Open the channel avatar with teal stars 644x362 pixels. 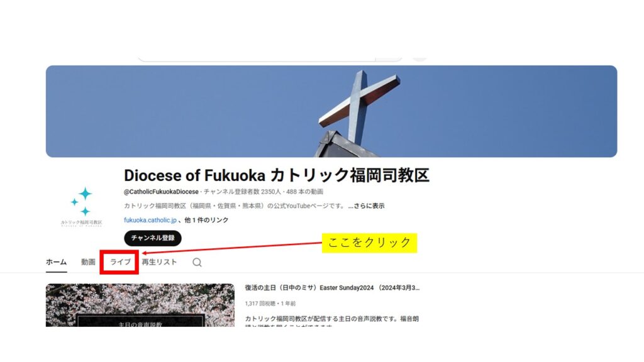[82, 206]
